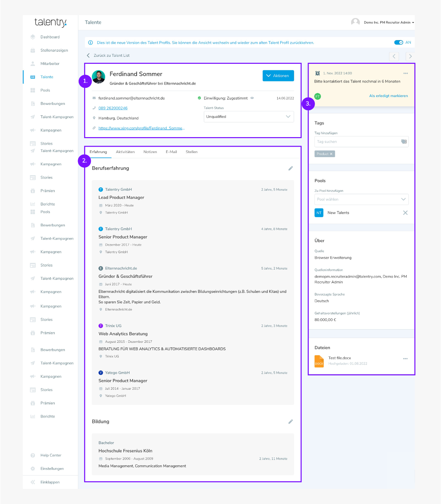Click the Tag suchen input field
This screenshot has height=504, width=441.
tap(356, 142)
